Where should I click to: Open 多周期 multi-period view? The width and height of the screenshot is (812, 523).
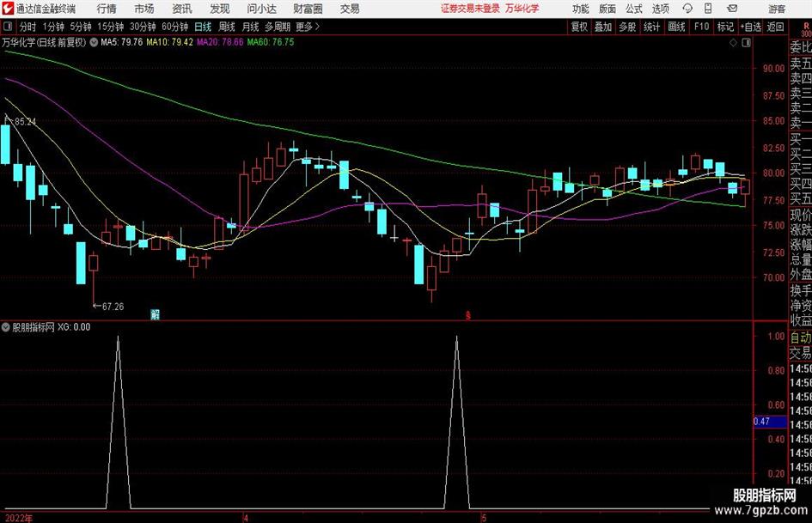278,27
